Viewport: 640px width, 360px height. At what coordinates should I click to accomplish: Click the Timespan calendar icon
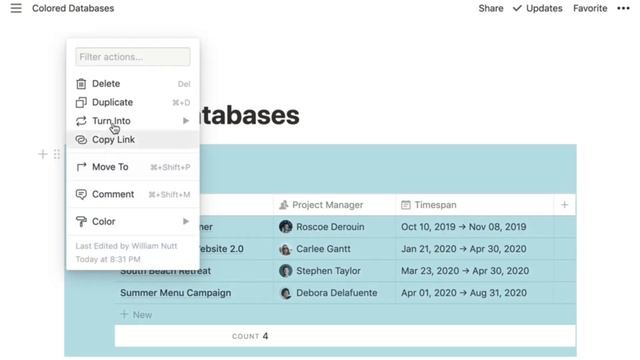tap(405, 205)
